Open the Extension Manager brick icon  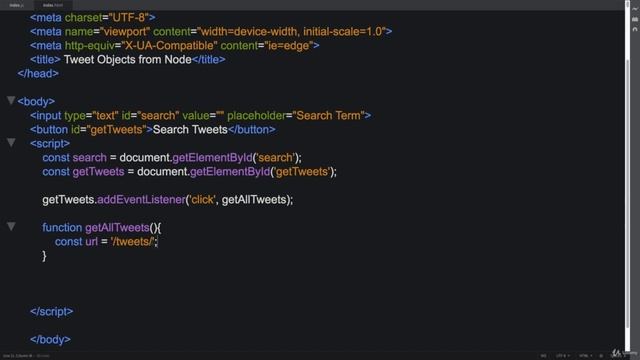pyautogui.click(x=635, y=19)
